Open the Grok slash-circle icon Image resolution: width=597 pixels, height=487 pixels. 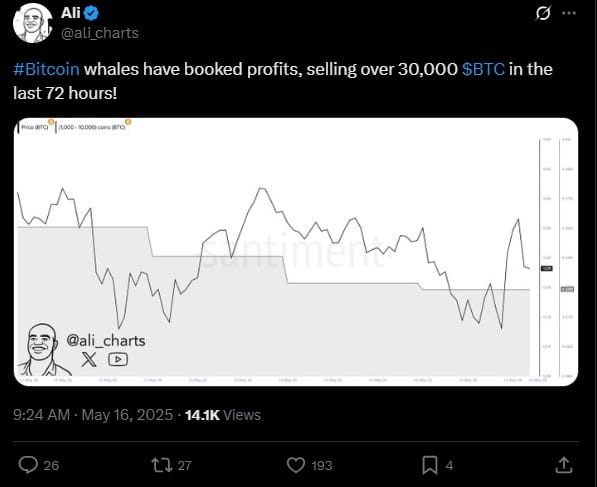pos(543,13)
